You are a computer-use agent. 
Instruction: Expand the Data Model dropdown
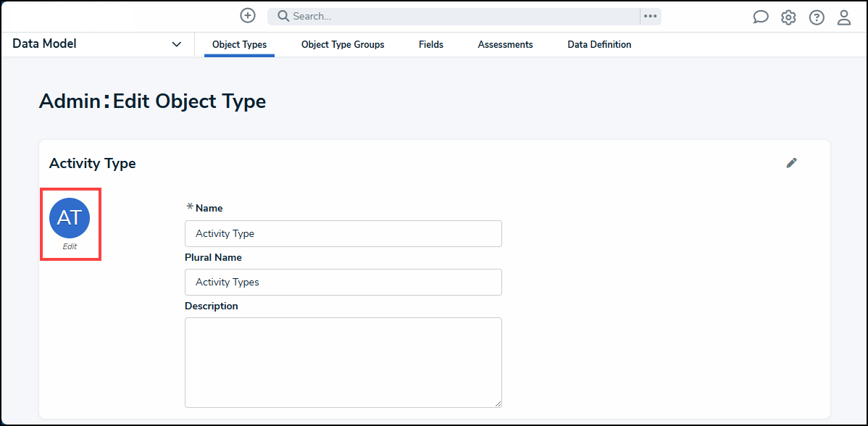click(x=176, y=44)
